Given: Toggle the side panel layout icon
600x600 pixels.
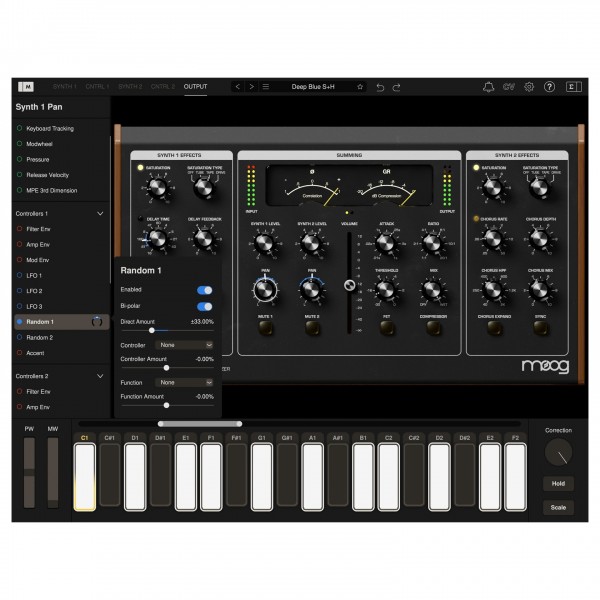Looking at the screenshot, I should tap(574, 87).
